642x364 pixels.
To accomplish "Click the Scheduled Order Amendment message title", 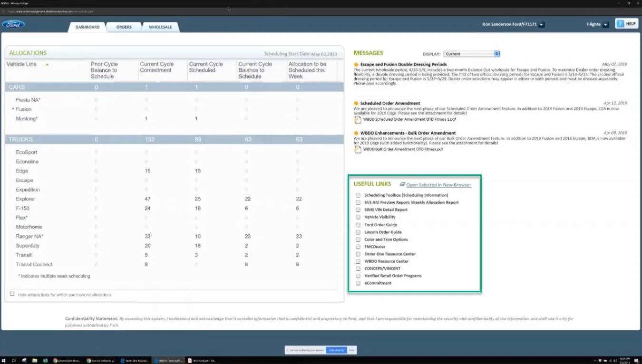I will tap(390, 103).
